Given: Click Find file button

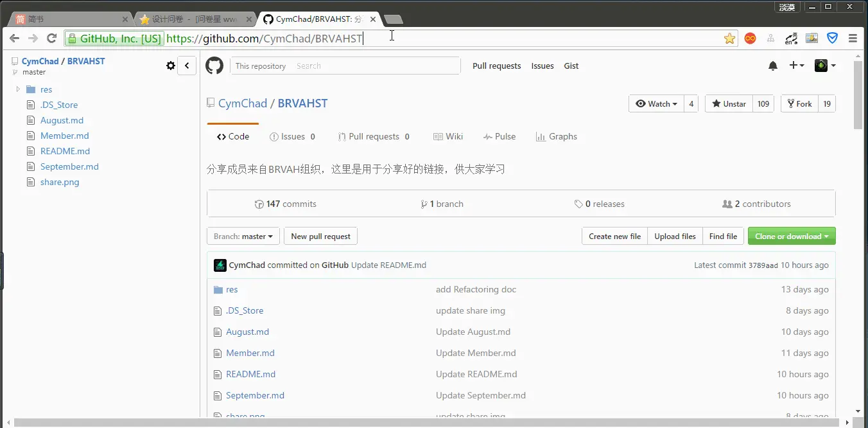Looking at the screenshot, I should pos(723,236).
